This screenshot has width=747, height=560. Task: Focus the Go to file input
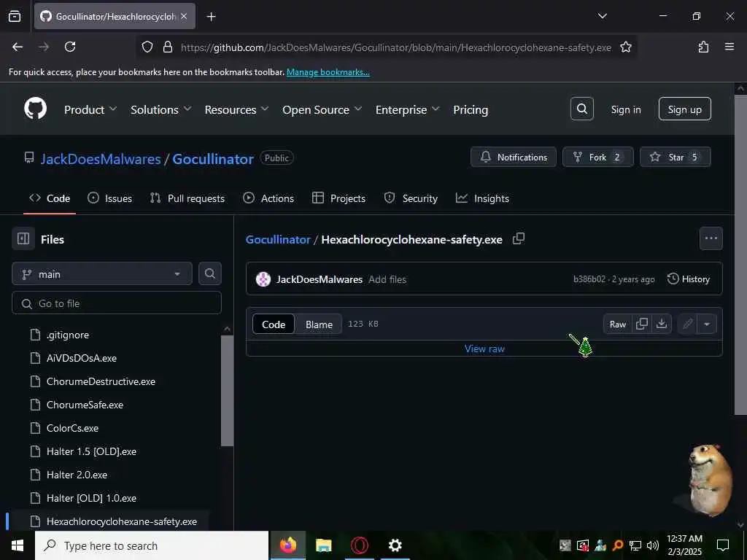tap(117, 303)
